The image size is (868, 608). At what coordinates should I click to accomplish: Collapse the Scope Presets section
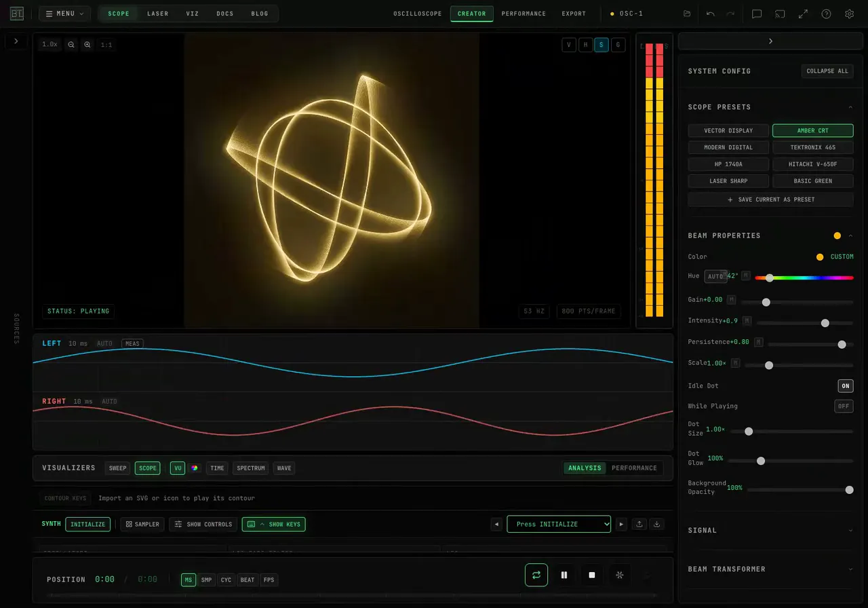pyautogui.click(x=850, y=107)
